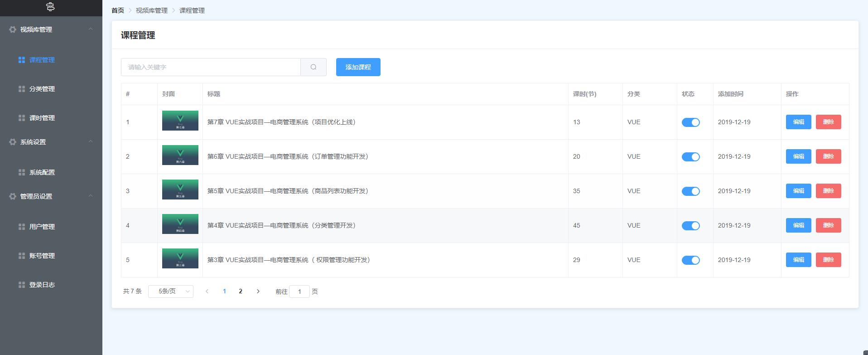Click the sidebar collapse logo icon
The image size is (868, 355).
pyautogui.click(x=51, y=7)
